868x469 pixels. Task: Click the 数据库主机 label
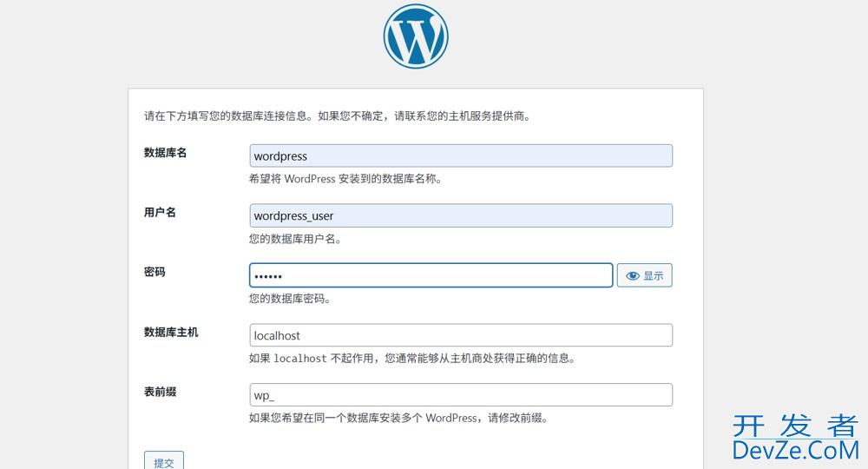coord(170,332)
